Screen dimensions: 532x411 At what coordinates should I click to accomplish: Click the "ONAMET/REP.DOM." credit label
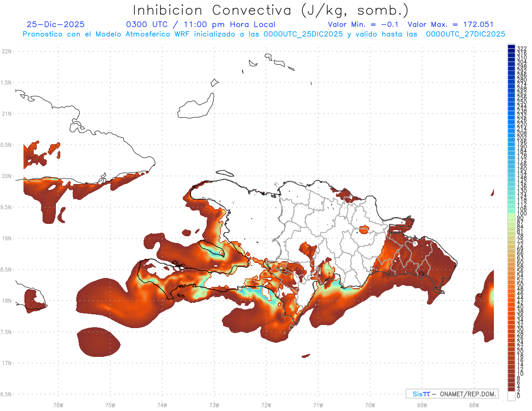[x=468, y=394]
